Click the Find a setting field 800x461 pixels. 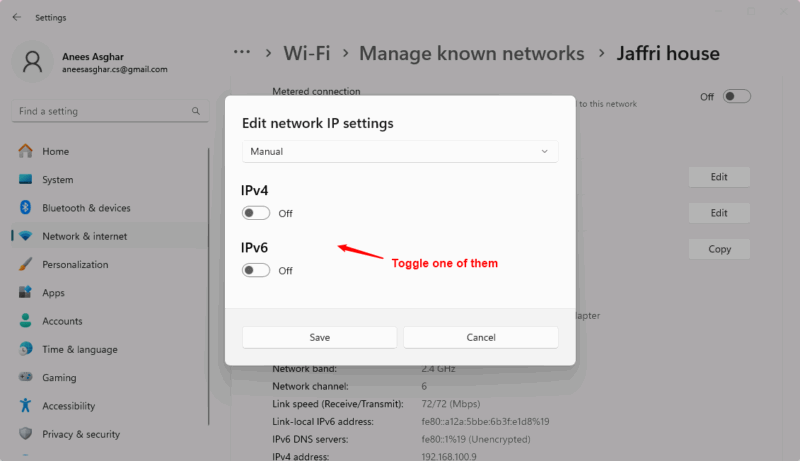[110, 111]
